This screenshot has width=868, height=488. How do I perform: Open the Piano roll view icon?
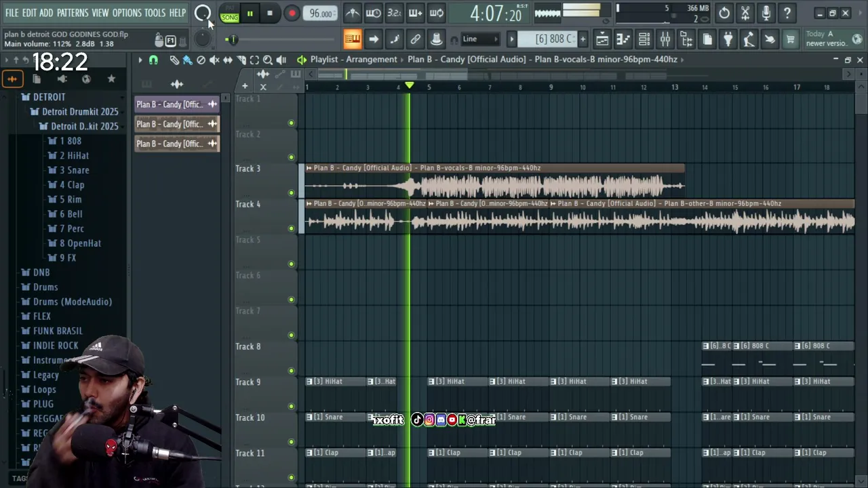pos(623,39)
